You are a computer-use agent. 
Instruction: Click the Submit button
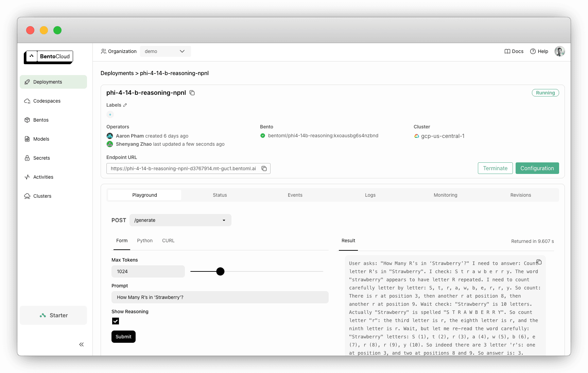[123, 337]
